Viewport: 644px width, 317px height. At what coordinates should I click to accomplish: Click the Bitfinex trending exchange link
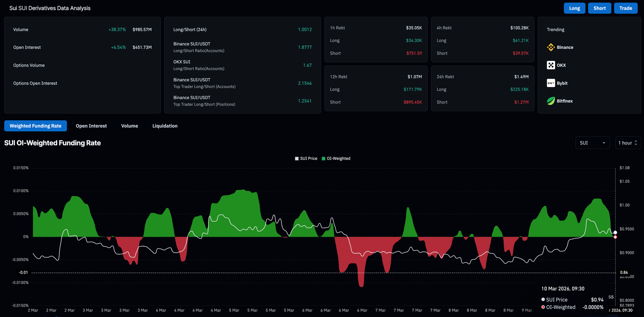pos(560,101)
